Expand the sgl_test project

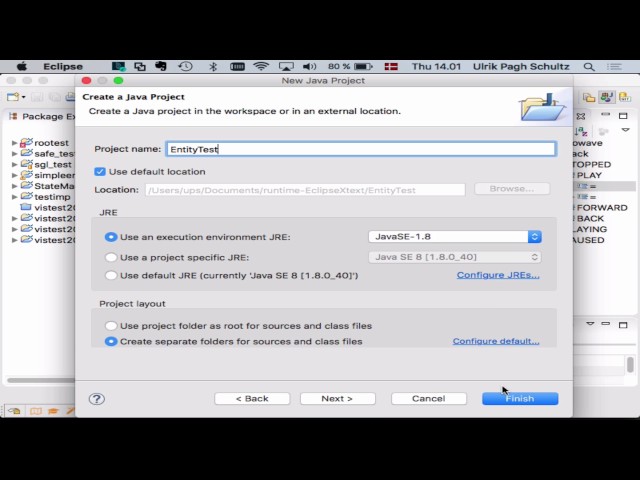click(14, 164)
